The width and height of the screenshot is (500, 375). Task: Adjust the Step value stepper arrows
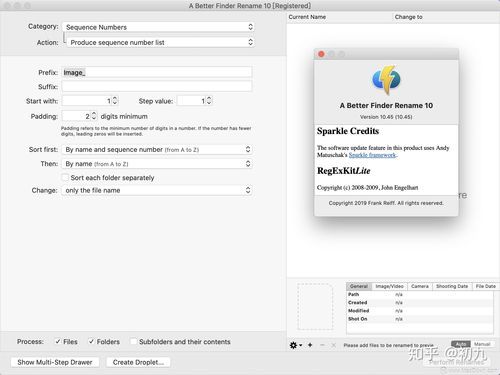209,101
